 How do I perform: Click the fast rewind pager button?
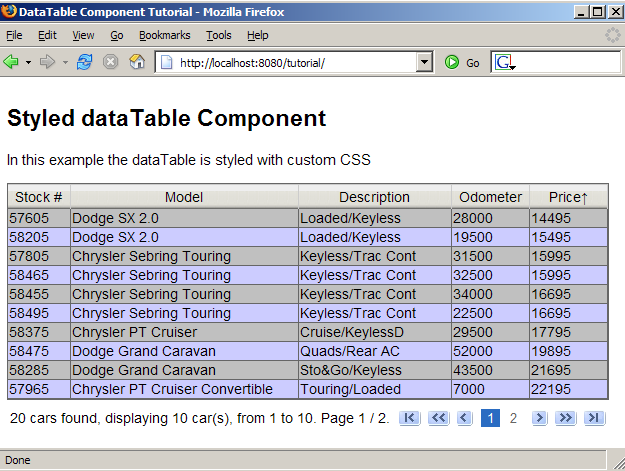pyautogui.click(x=438, y=418)
